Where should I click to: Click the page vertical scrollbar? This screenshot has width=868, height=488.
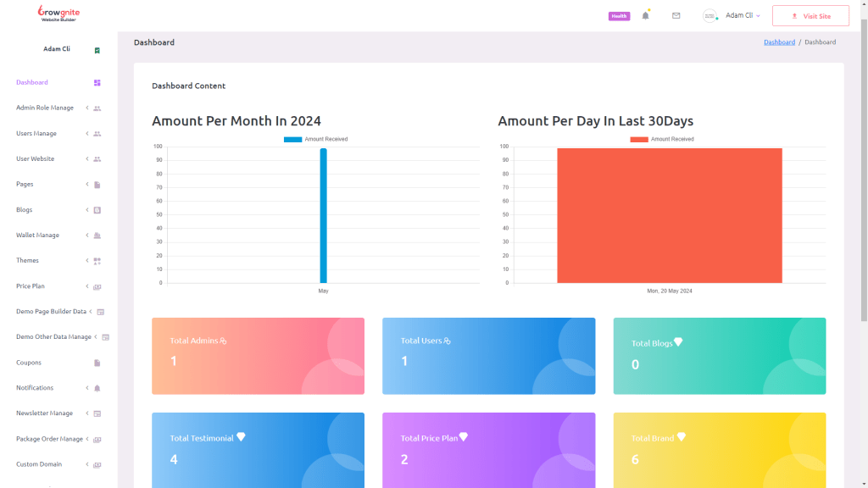click(x=864, y=169)
